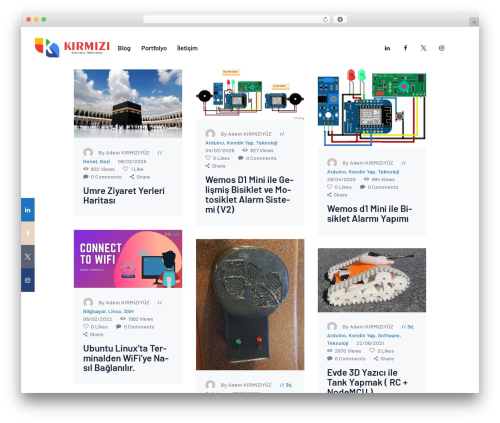
Task: Open comments on the Umre Ziyaret Yerleri post
Action: [x=102, y=177]
